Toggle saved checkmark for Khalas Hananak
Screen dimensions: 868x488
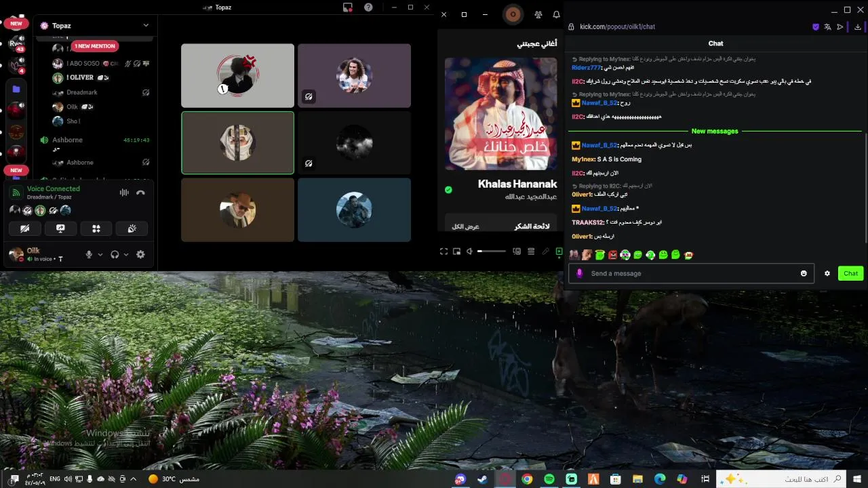[448, 190]
